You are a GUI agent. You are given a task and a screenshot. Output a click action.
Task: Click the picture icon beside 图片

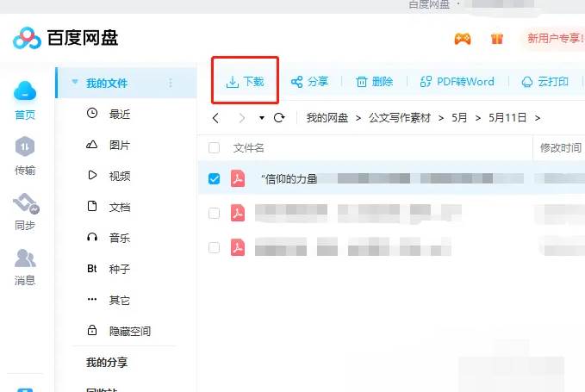[x=92, y=145]
